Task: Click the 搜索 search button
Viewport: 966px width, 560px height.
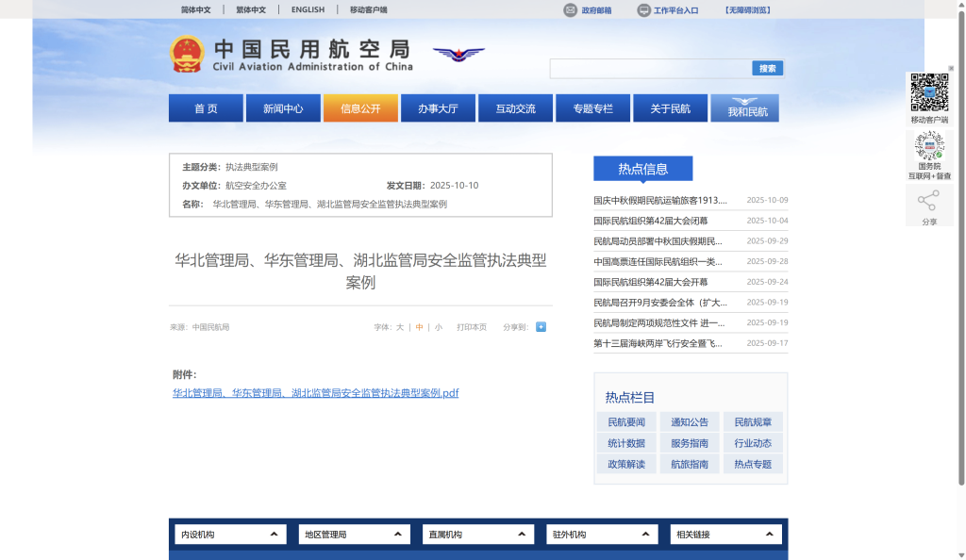Action: coord(767,69)
